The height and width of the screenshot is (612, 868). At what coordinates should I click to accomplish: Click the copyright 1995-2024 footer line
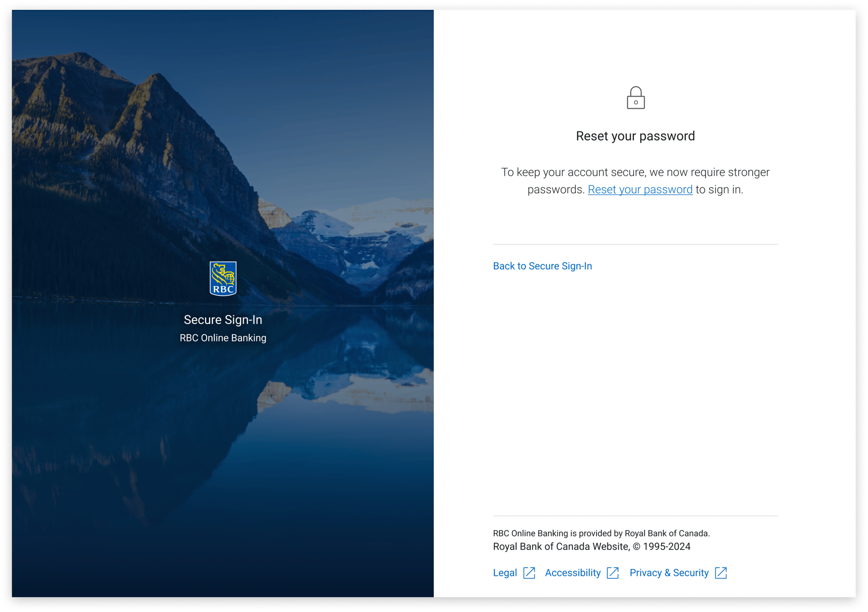pyautogui.click(x=591, y=546)
